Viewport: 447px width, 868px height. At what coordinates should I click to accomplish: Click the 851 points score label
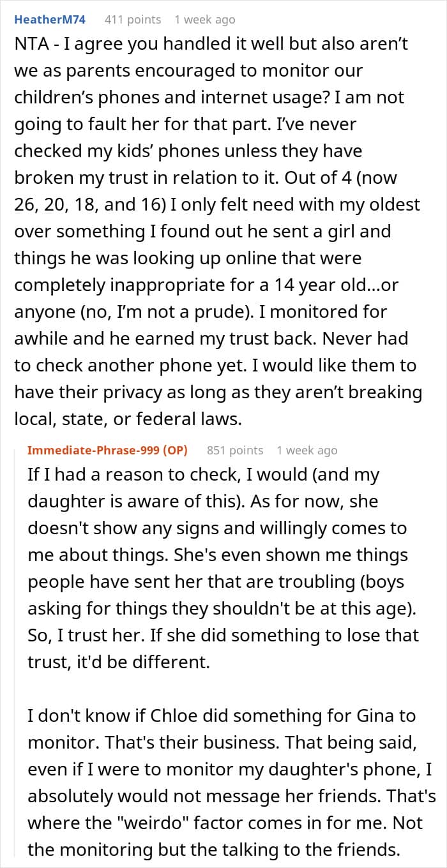coord(235,450)
